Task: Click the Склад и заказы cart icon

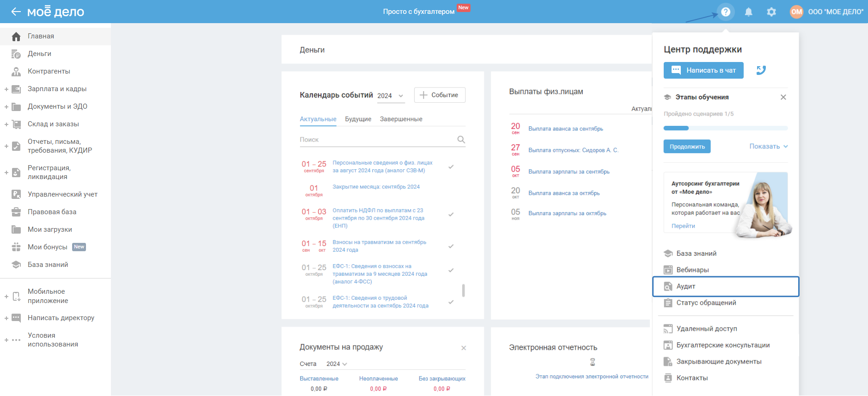Action: [16, 124]
